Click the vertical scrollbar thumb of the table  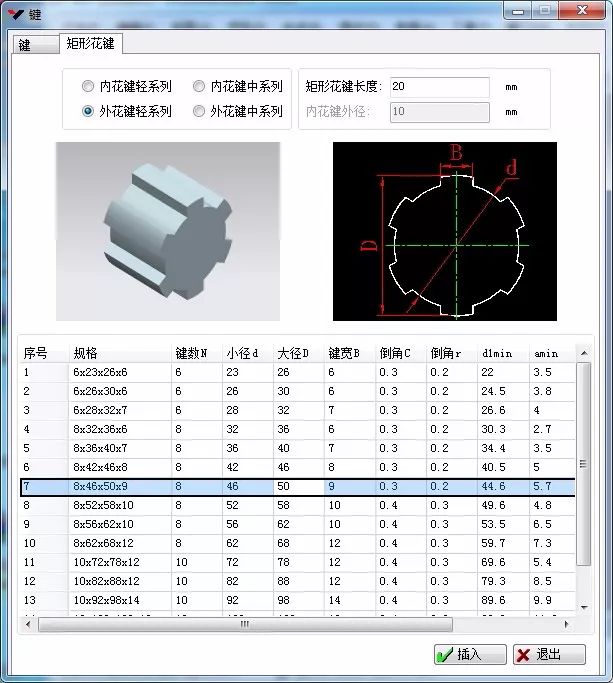coord(584,464)
